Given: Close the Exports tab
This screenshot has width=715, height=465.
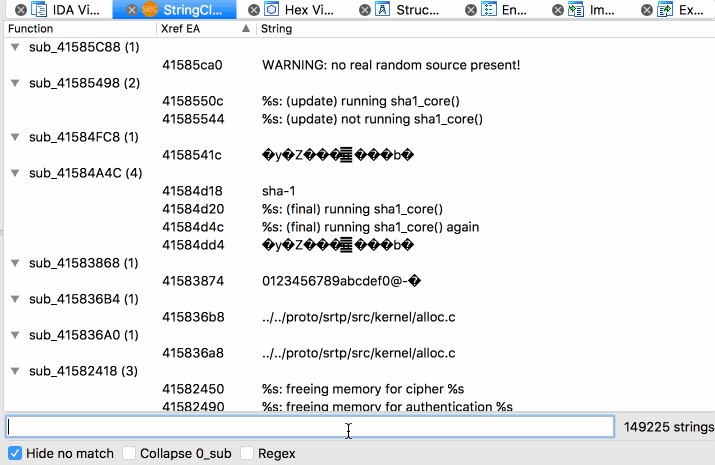Looking at the screenshot, I should coord(647,10).
